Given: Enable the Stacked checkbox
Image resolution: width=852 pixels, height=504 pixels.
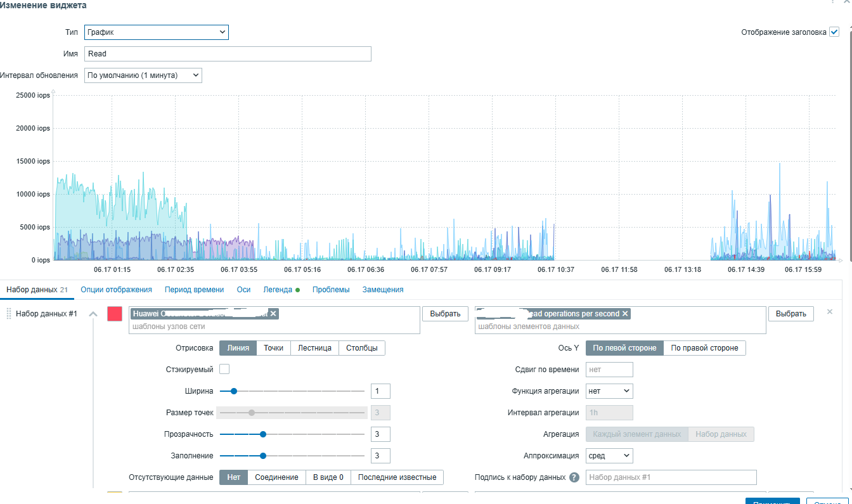Looking at the screenshot, I should coord(224,369).
